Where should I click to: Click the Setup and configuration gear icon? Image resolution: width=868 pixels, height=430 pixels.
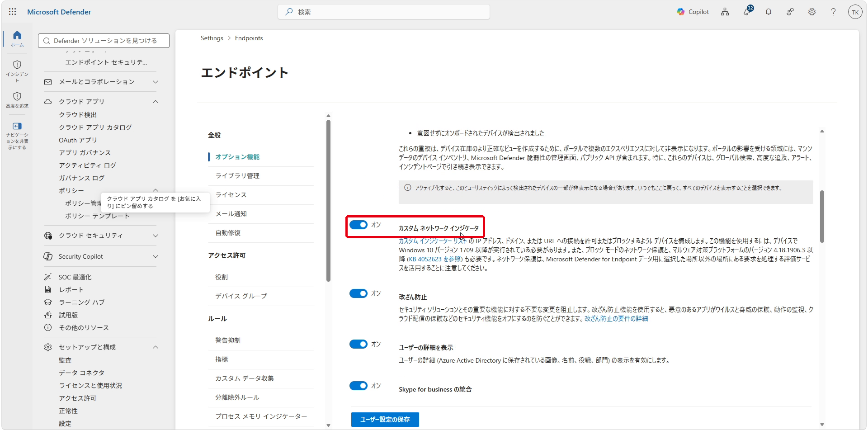[48, 347]
